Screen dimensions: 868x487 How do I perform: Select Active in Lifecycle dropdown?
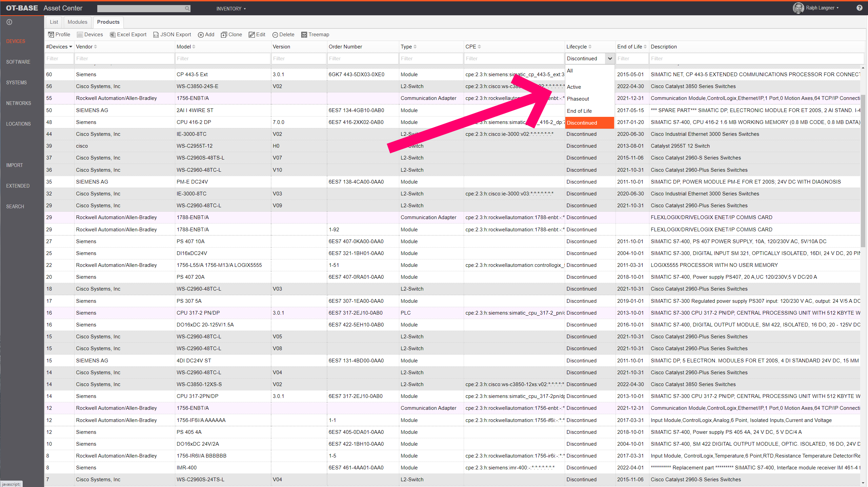589,87
